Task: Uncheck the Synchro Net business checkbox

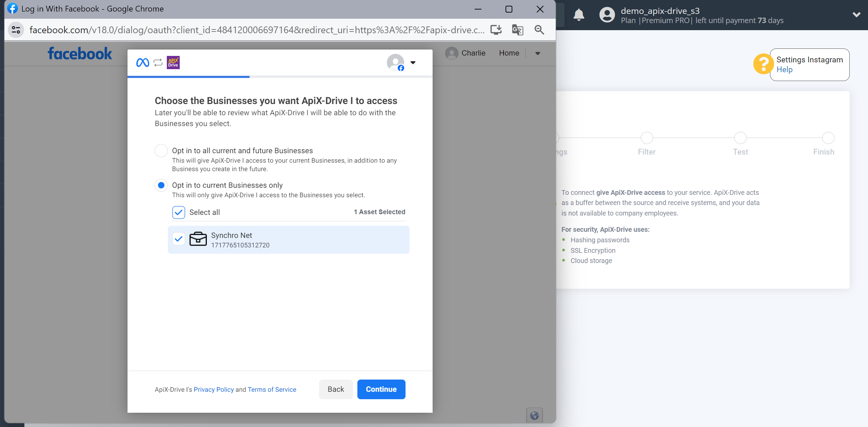Action: click(178, 239)
